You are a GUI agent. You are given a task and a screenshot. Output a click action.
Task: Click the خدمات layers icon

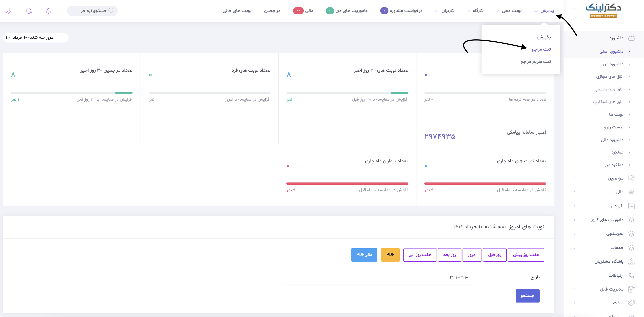point(631,248)
